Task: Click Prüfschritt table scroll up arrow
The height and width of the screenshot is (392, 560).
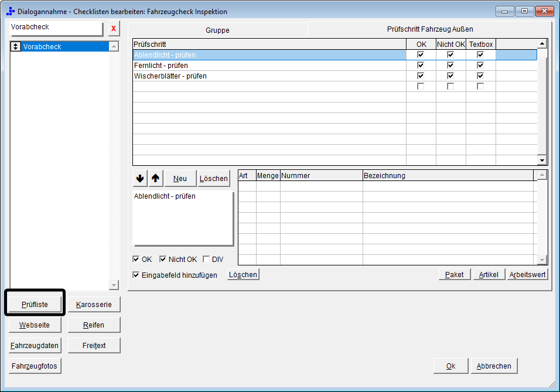Action: coord(542,43)
